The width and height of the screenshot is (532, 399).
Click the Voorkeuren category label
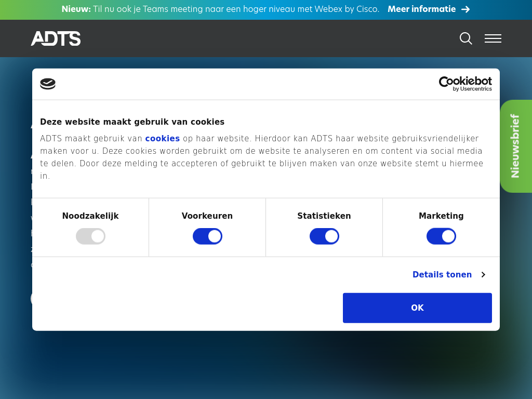pos(207,216)
